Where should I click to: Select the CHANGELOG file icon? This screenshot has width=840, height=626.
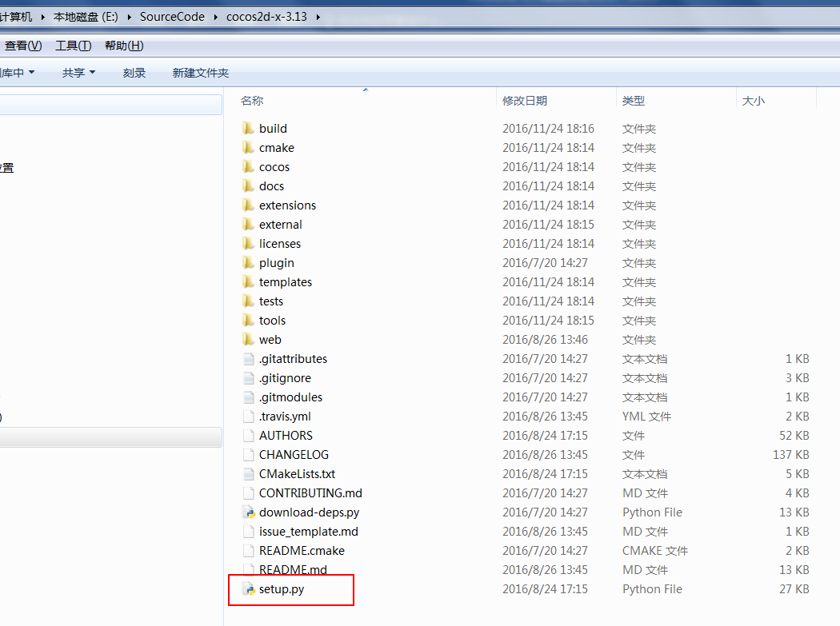click(249, 455)
